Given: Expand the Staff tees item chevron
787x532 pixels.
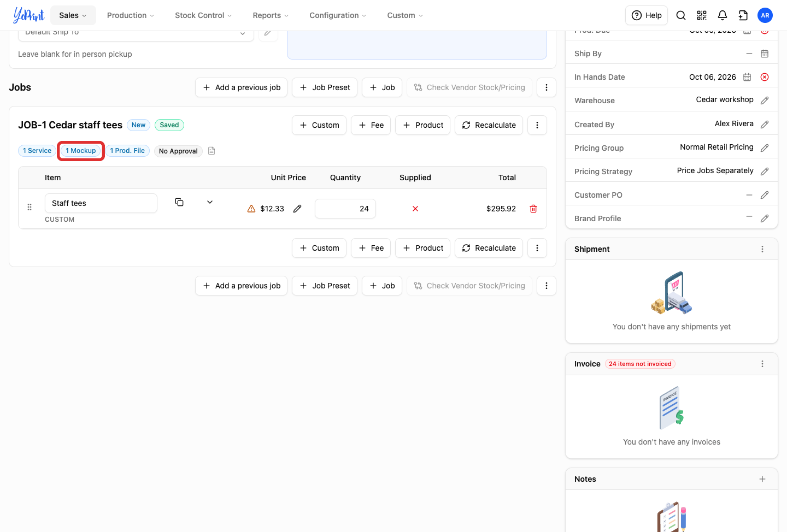Looking at the screenshot, I should click(x=210, y=202).
